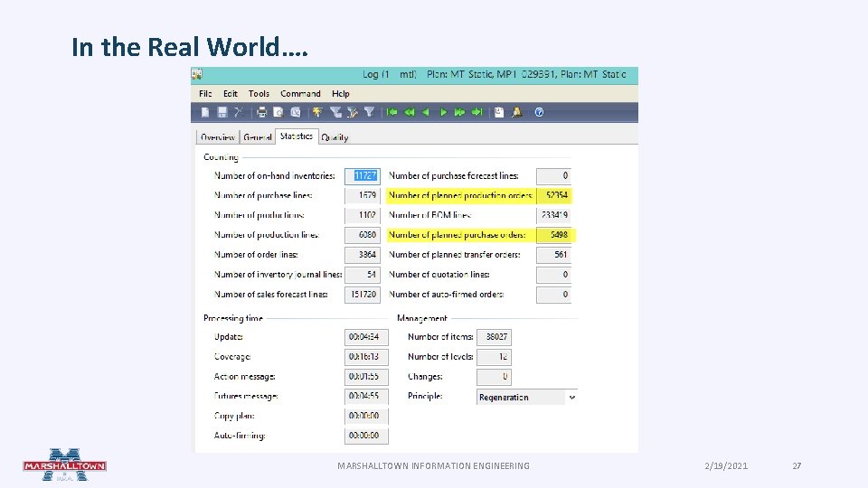
Task: Click the Filter by field icon
Action: point(335,112)
